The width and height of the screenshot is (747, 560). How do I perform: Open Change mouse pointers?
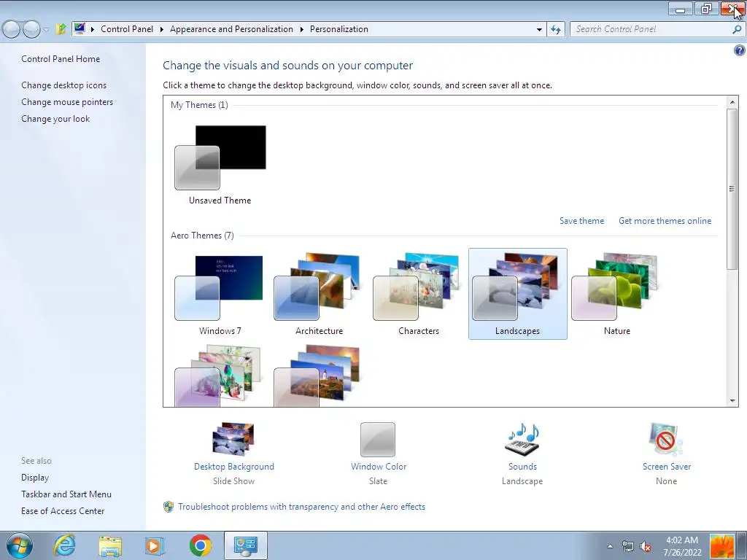pos(67,102)
